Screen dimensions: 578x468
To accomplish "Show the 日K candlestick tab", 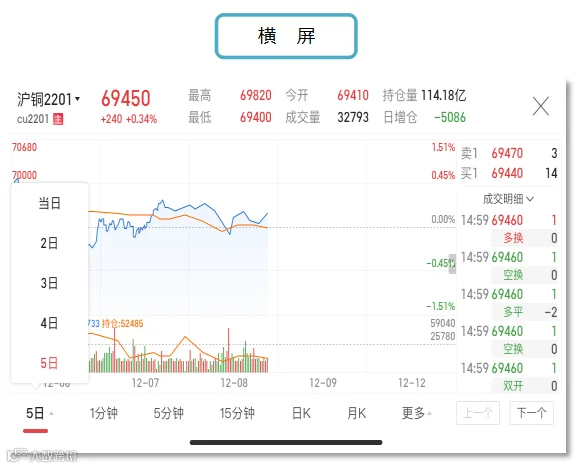I will pyautogui.click(x=301, y=413).
